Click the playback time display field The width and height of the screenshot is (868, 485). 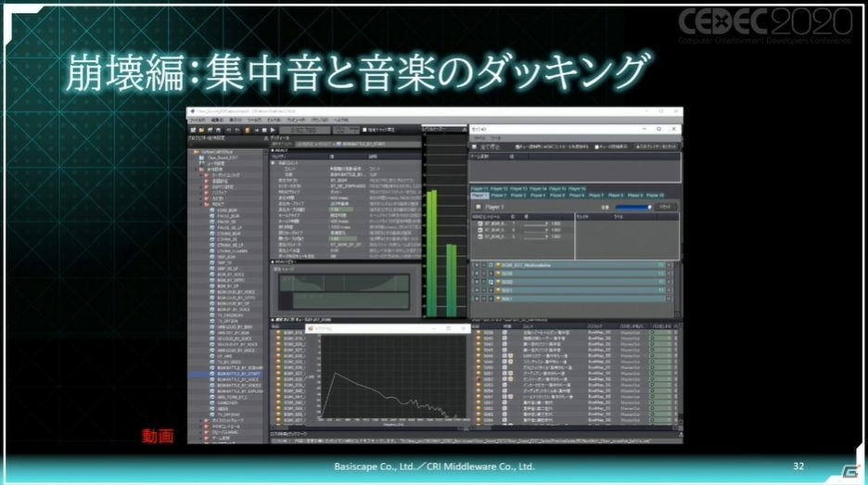coord(303,130)
